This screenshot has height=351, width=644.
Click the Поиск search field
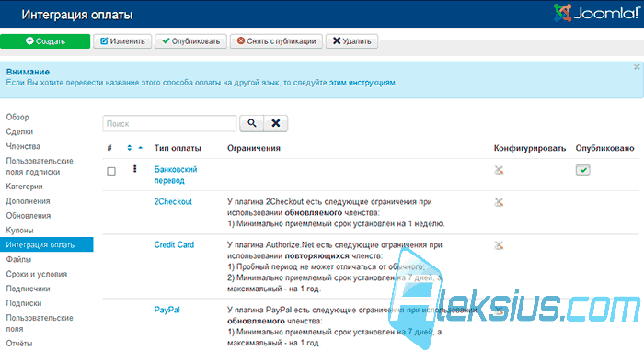point(169,123)
